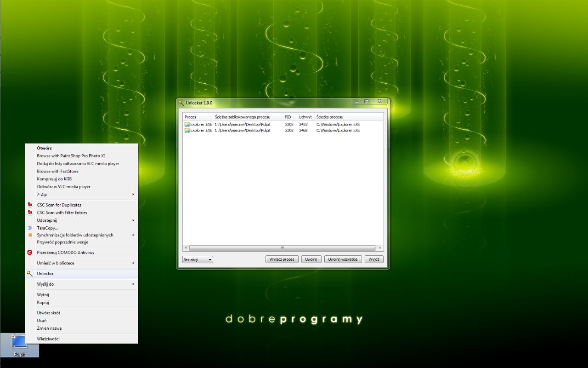Open the Bez akcji action dropdown
Screen dimensions: 588x368
click(x=198, y=259)
